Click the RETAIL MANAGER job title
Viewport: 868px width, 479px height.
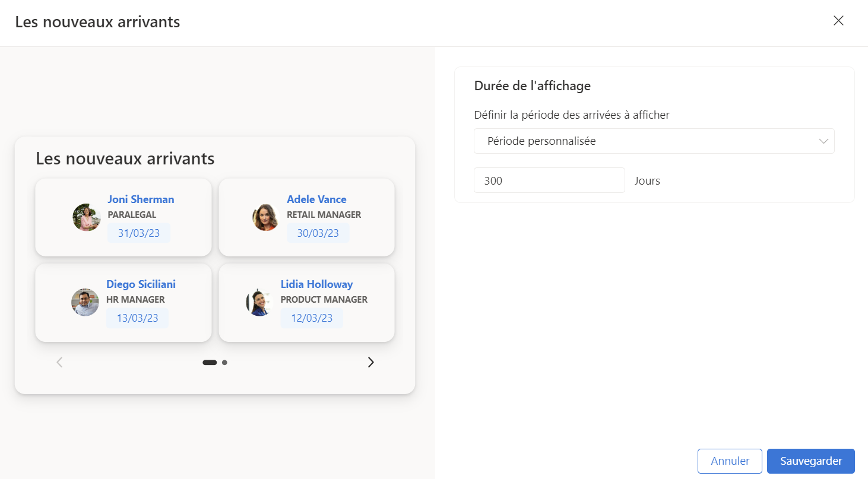coord(324,215)
